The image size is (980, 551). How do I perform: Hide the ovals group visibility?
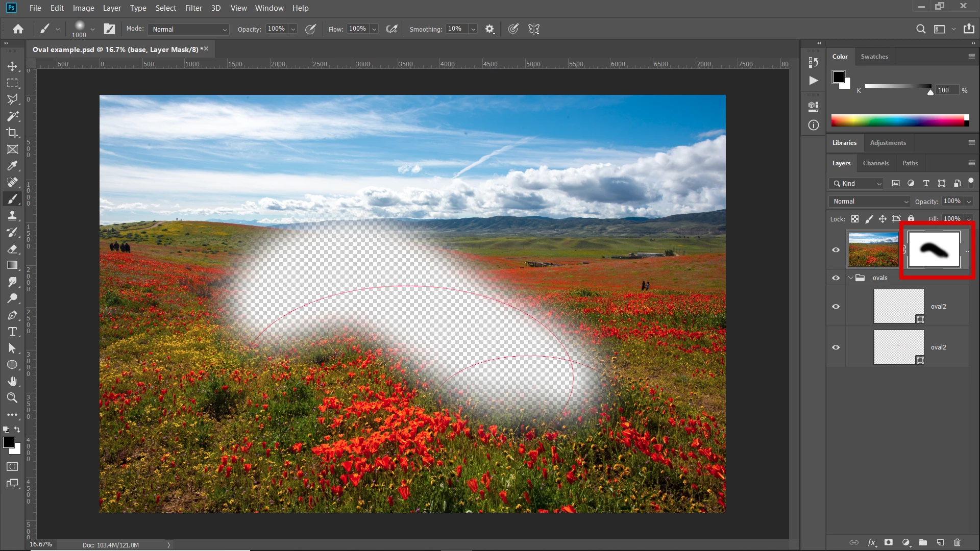(836, 278)
